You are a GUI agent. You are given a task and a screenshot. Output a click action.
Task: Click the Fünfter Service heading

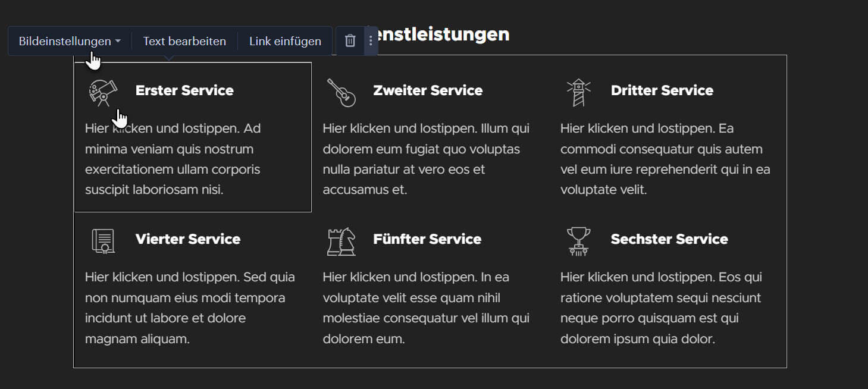427,239
